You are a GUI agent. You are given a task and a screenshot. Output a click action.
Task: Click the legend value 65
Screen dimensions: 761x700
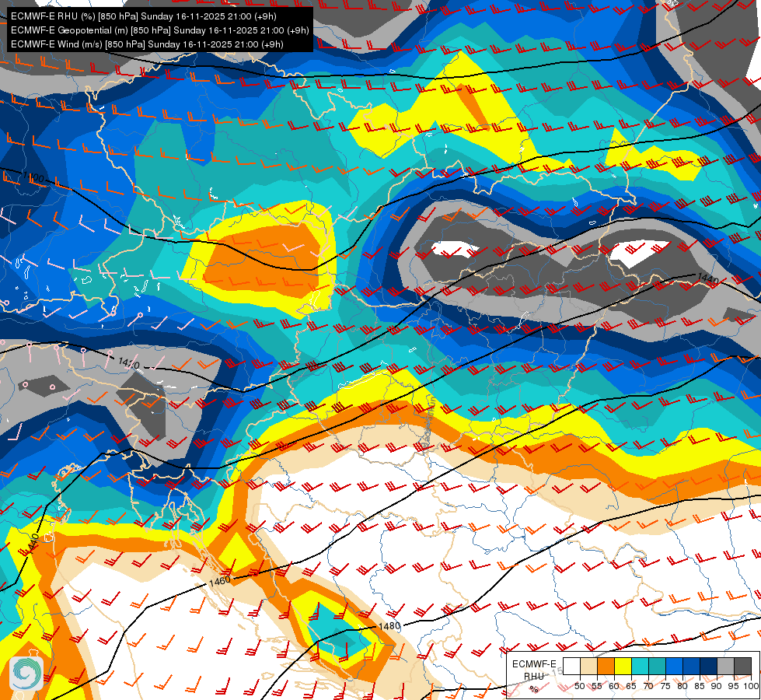[631, 686]
